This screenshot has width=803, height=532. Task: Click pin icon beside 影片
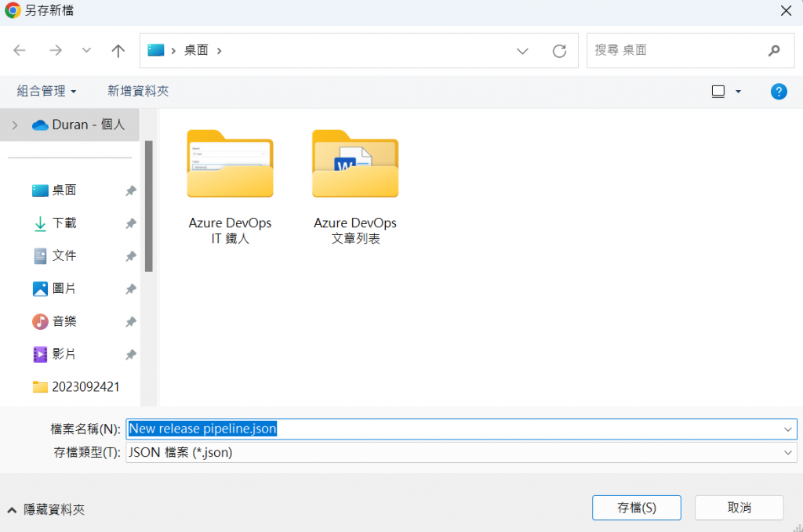coord(131,354)
